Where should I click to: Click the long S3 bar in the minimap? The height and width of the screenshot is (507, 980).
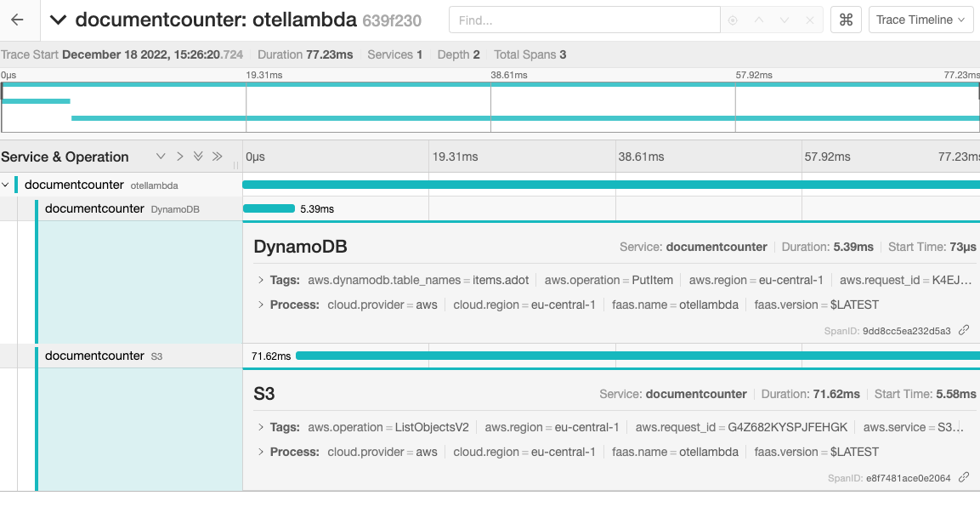point(525,118)
